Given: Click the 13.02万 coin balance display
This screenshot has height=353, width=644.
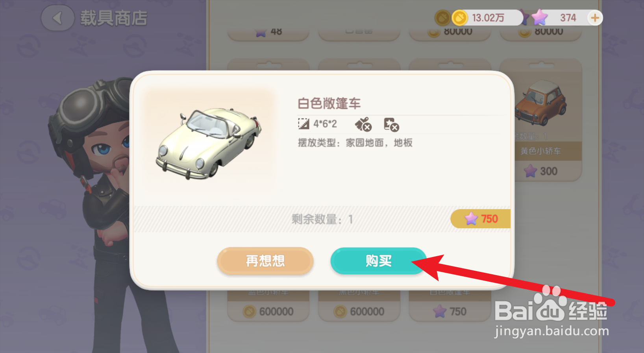Looking at the screenshot, I should pos(488,18).
